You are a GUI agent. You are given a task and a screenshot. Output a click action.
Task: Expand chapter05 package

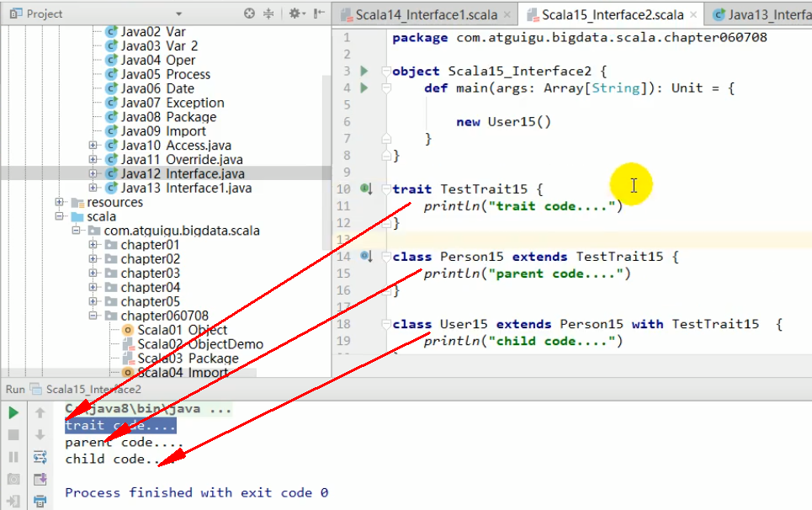pos(93,301)
